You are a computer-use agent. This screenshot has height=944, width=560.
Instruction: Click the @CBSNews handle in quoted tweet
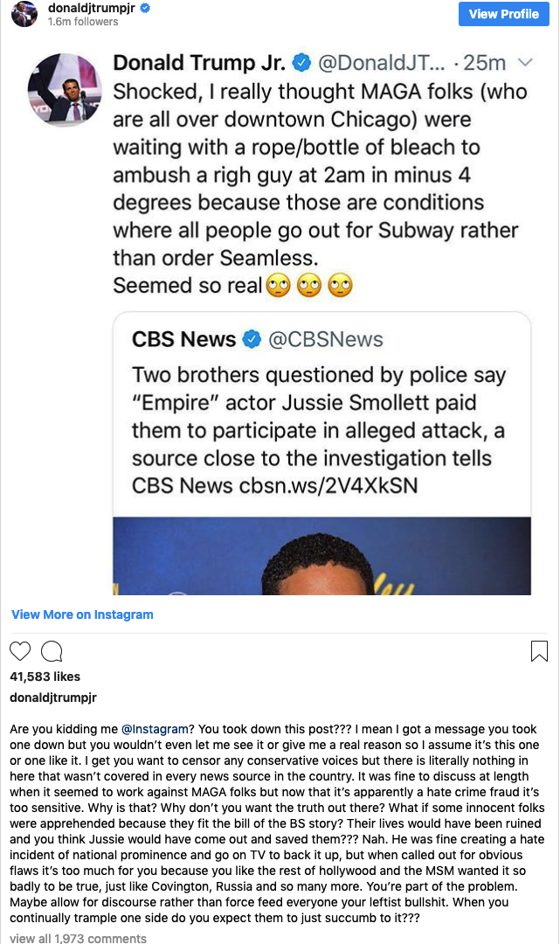coord(325,339)
